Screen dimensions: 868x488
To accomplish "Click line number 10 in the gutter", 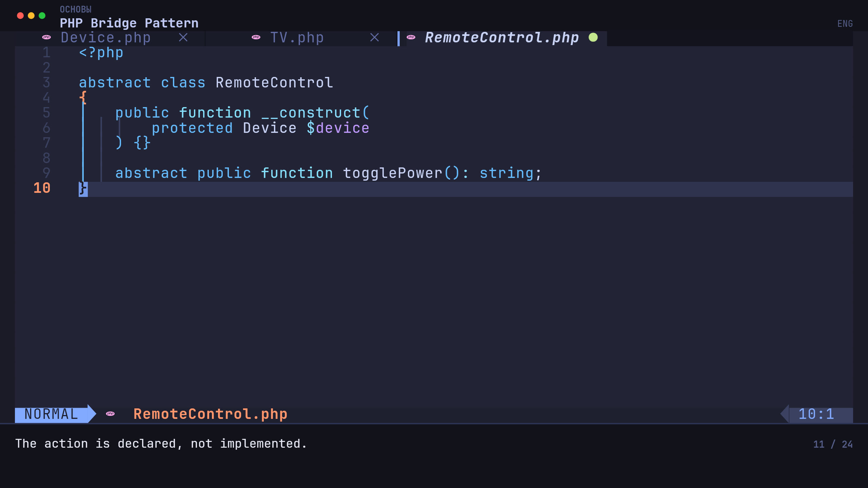I will (x=42, y=188).
